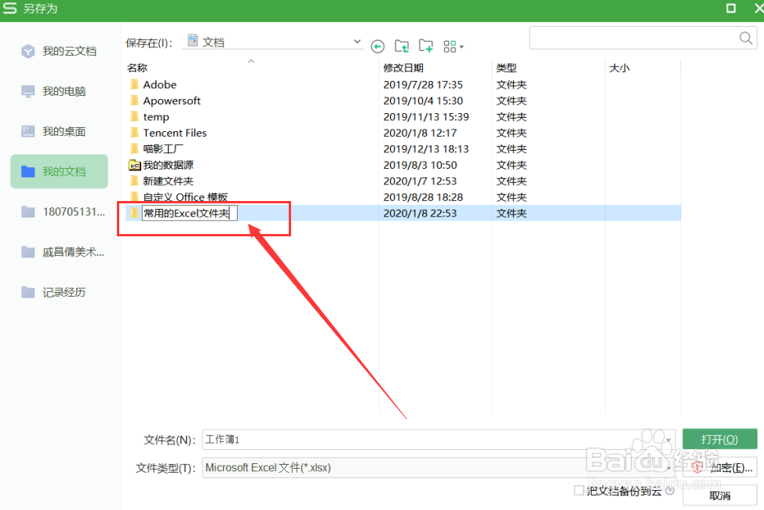The image size is (764, 510).
Task: Click date 2020/1/8 22:53
Action: 420,213
